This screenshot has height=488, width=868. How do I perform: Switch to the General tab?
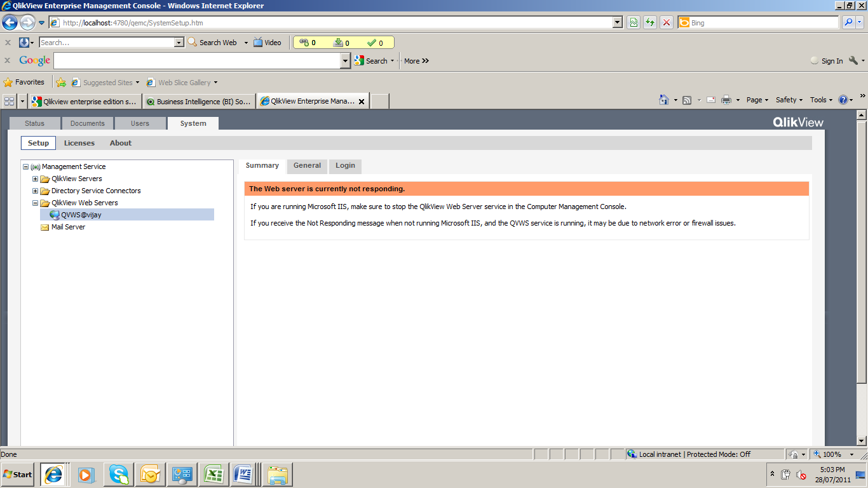[307, 166]
